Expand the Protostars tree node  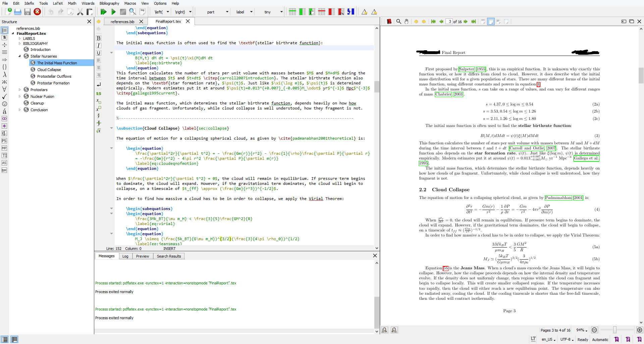[19, 90]
